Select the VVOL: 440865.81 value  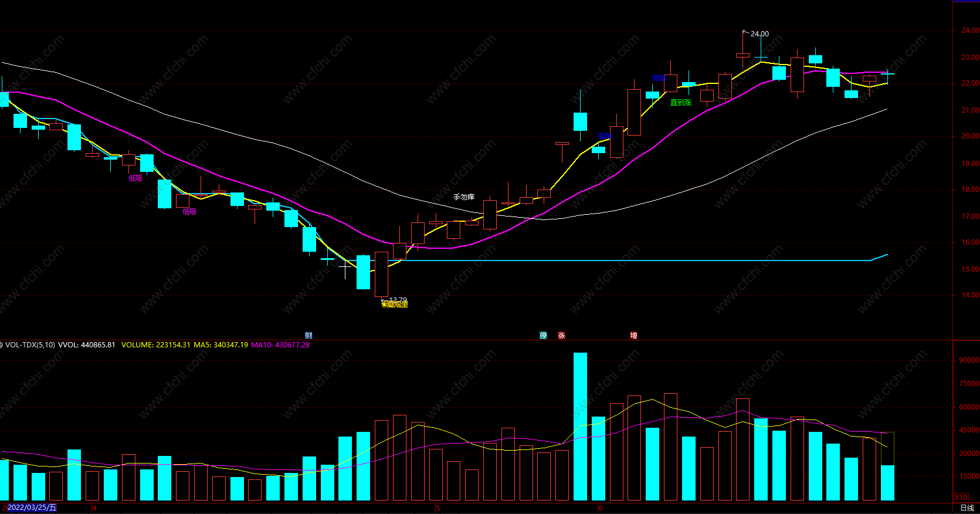[x=87, y=345]
